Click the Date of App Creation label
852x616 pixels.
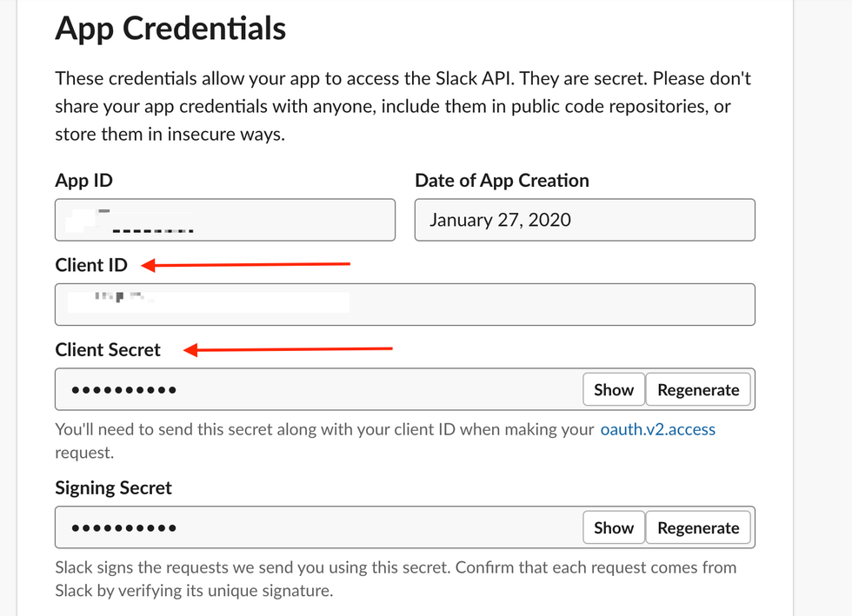point(502,181)
